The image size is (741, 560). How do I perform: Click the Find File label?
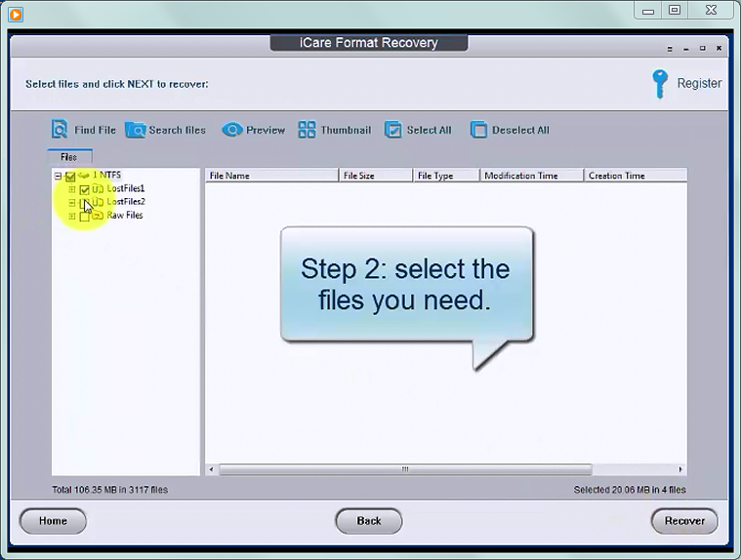[95, 130]
